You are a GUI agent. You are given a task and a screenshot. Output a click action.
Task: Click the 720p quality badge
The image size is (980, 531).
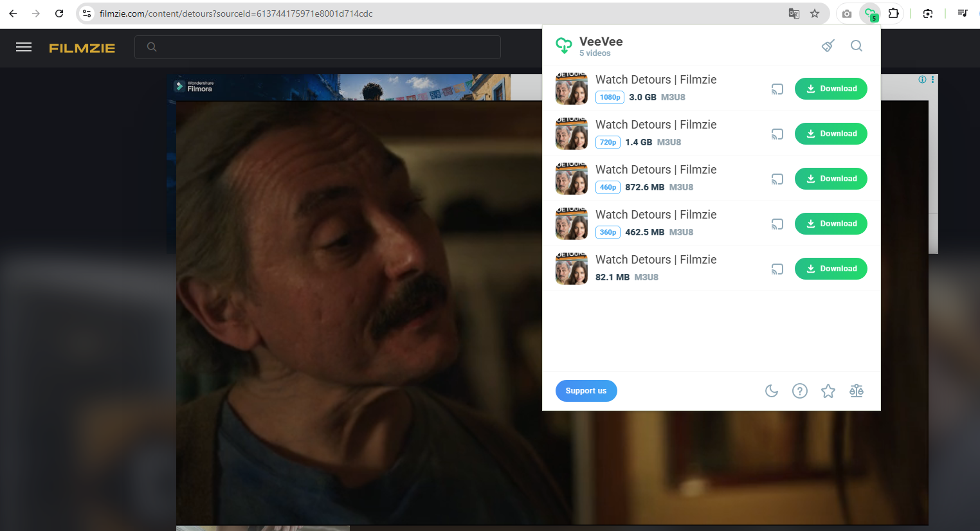point(608,142)
